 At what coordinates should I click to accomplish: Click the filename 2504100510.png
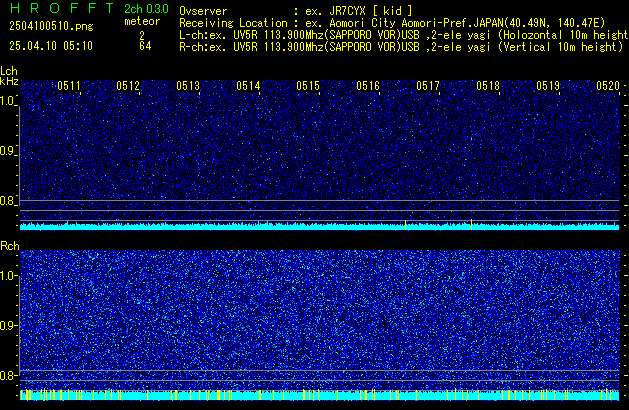[51, 26]
